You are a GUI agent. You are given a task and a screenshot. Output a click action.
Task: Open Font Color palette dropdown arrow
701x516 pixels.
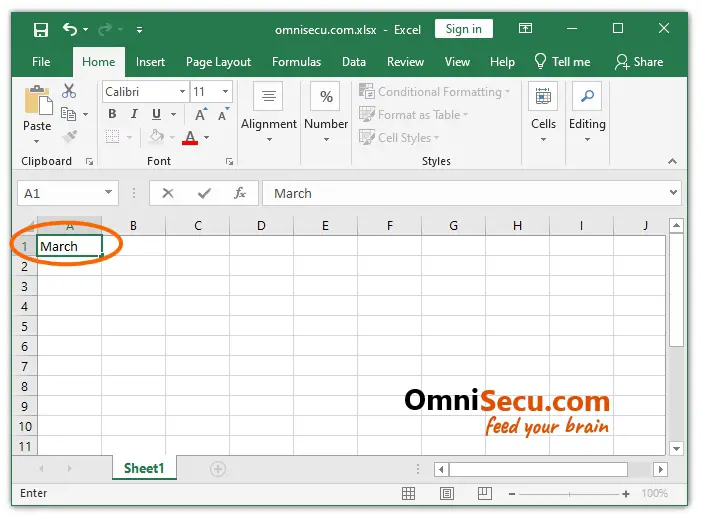[x=207, y=137]
